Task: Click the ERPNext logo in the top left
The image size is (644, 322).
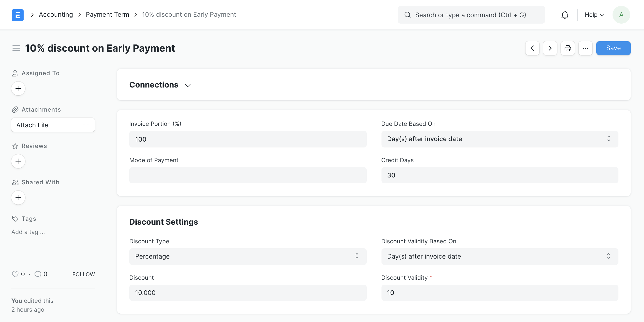Action: click(x=17, y=15)
